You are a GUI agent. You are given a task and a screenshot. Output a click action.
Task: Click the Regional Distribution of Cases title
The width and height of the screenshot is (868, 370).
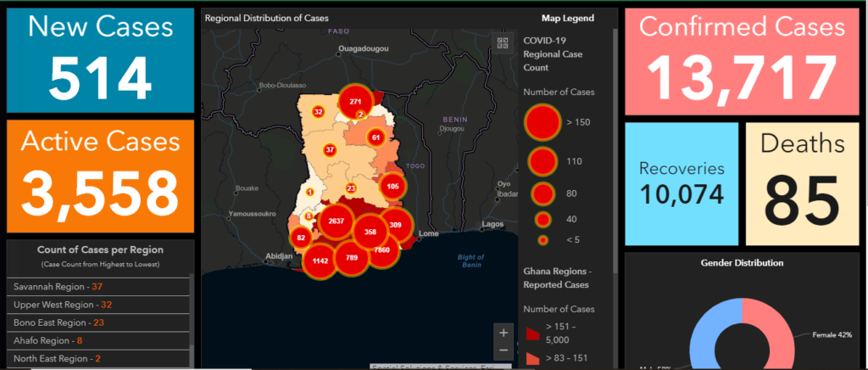[267, 19]
